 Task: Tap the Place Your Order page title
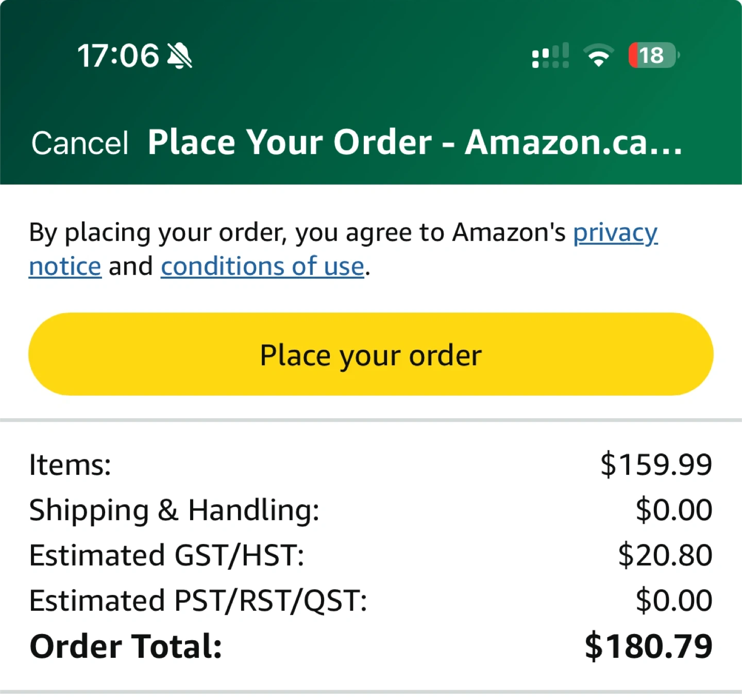(415, 142)
